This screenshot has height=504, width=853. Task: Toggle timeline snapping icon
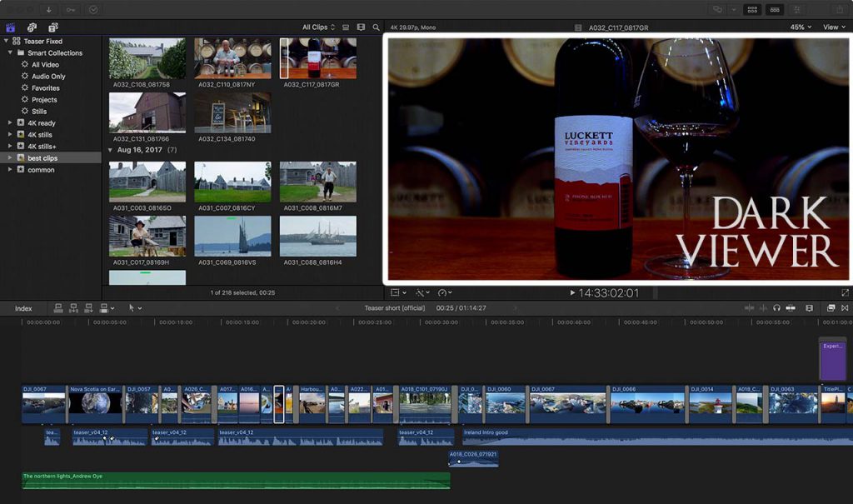[x=791, y=308]
